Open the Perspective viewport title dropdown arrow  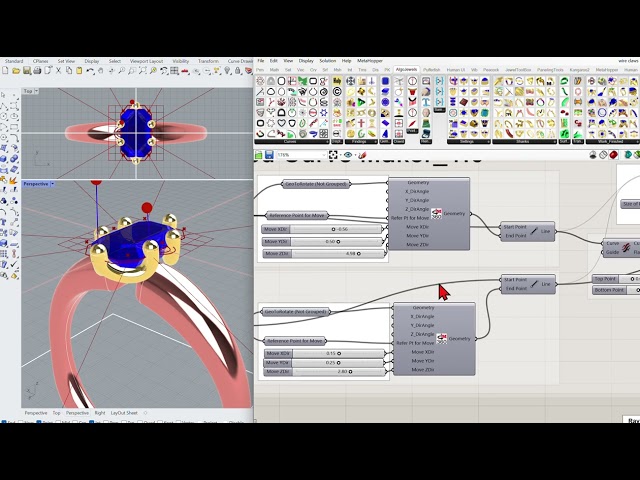52,184
